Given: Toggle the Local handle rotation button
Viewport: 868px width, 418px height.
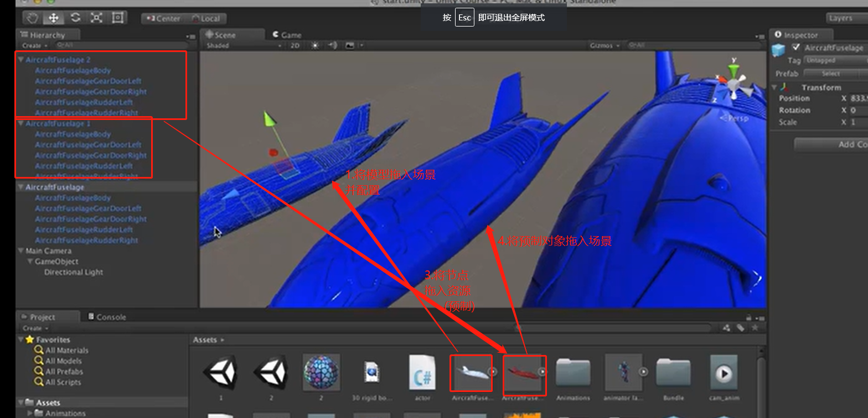Looking at the screenshot, I should point(205,18).
